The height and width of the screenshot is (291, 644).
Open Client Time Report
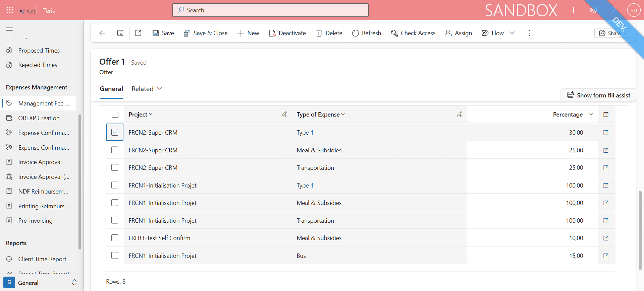pyautogui.click(x=42, y=259)
